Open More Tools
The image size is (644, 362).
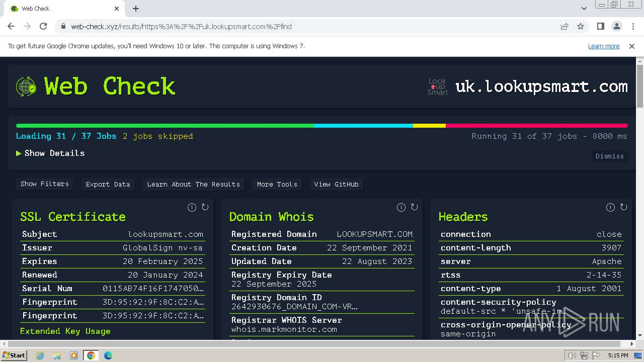pos(277,185)
